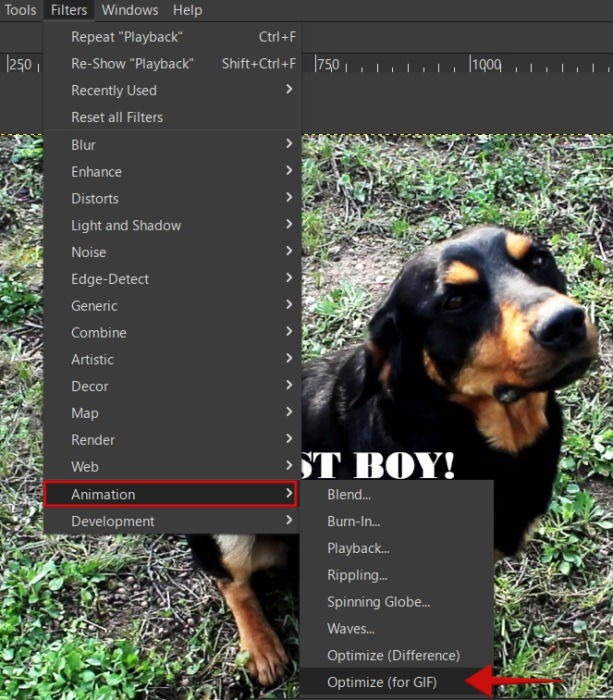
Task: Open Light and Shadow submenu
Action: click(126, 226)
